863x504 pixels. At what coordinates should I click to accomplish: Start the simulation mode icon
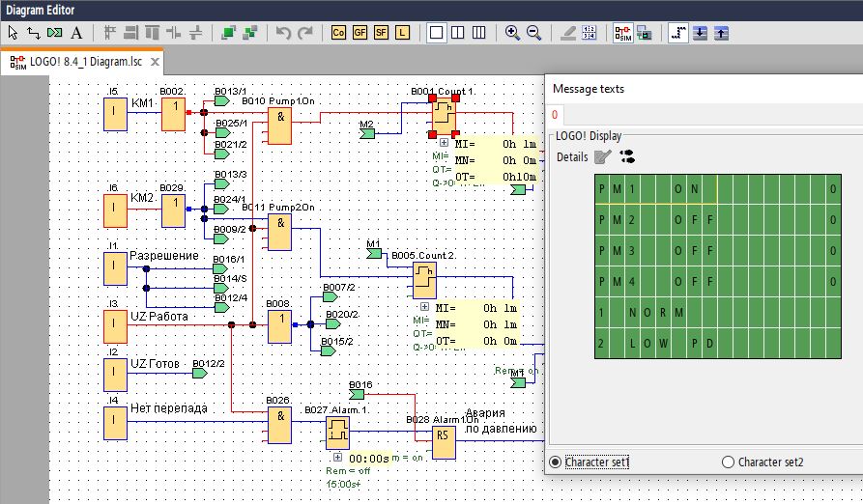point(623,33)
